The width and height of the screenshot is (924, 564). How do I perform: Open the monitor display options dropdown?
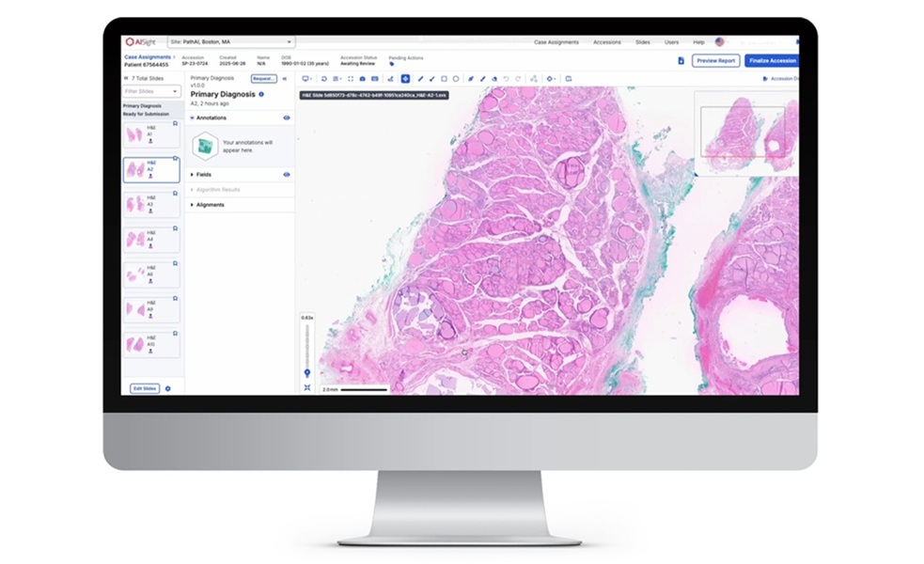pyautogui.click(x=306, y=78)
